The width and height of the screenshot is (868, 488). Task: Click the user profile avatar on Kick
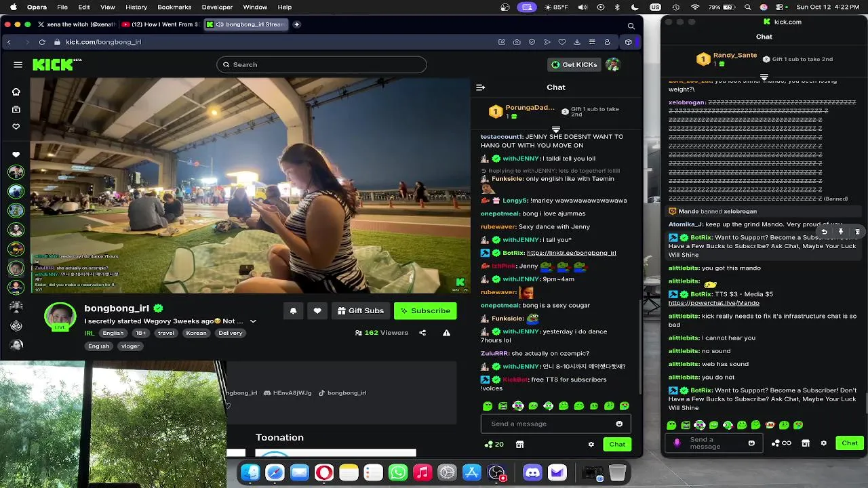(x=612, y=64)
